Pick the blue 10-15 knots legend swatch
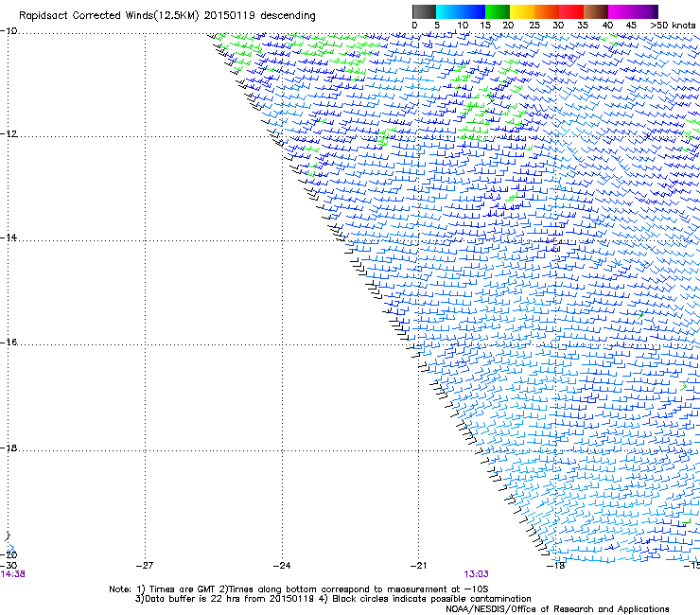The image size is (700, 615). pyautogui.click(x=473, y=11)
